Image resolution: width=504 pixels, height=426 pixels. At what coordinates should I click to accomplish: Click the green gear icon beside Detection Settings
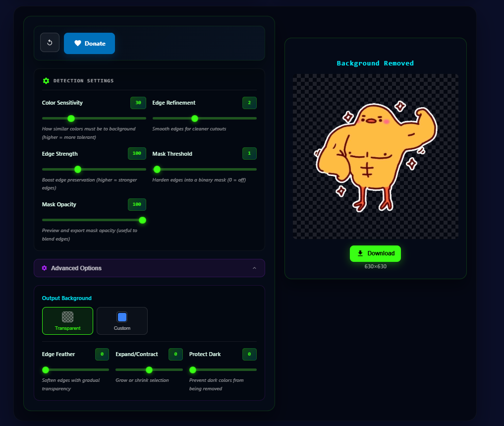tap(46, 81)
